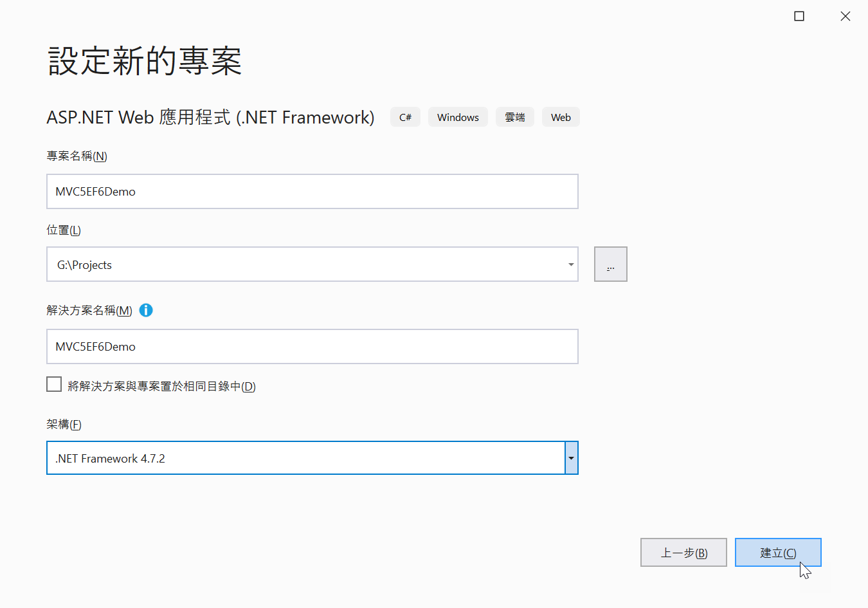The height and width of the screenshot is (608, 868).
Task: Click the solution name input field
Action: (x=312, y=347)
